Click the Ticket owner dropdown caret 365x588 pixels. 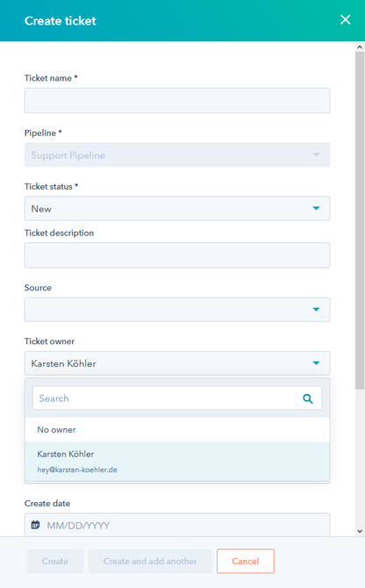316,363
